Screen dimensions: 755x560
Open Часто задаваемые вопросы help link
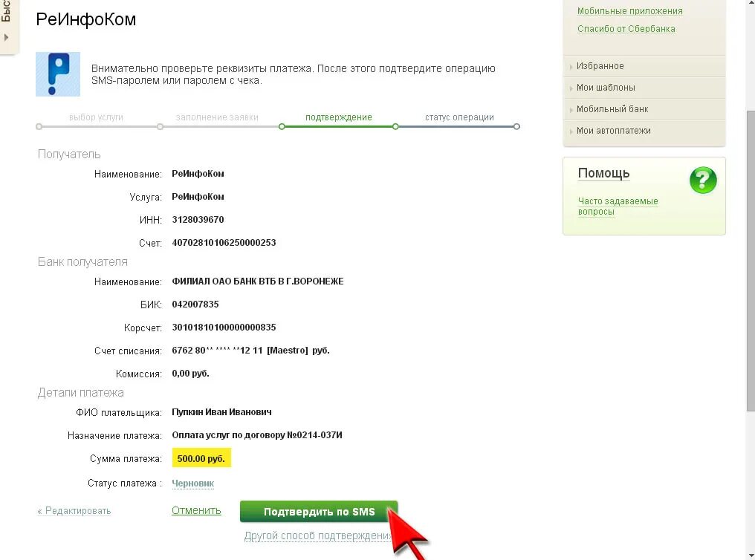click(618, 206)
